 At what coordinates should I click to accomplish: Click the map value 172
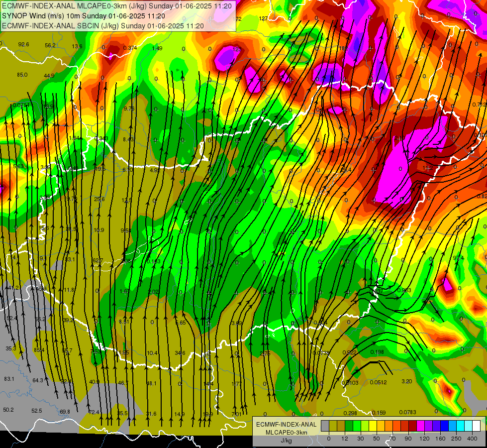tap(237, 19)
